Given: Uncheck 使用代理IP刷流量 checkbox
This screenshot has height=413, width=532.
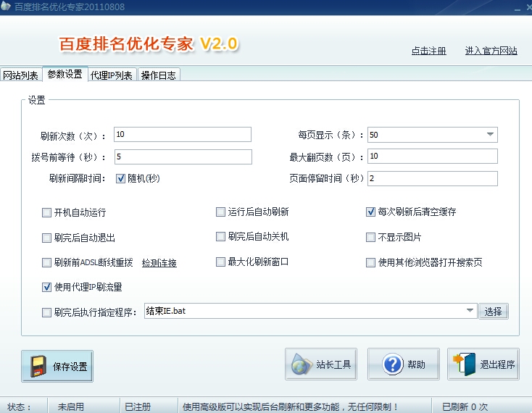Looking at the screenshot, I should [46, 287].
